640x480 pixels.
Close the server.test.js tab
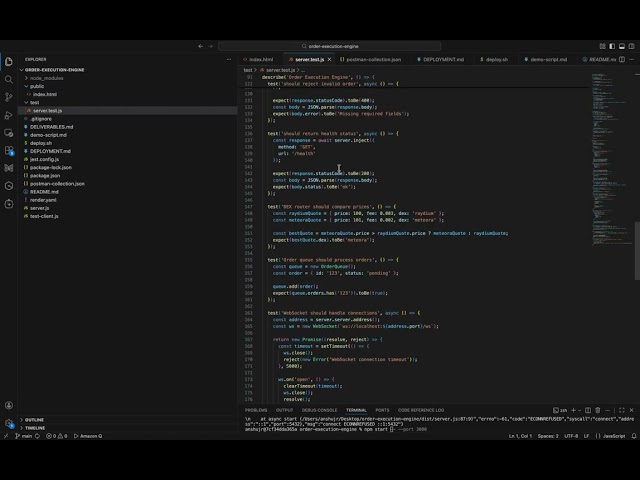[x=329, y=60]
